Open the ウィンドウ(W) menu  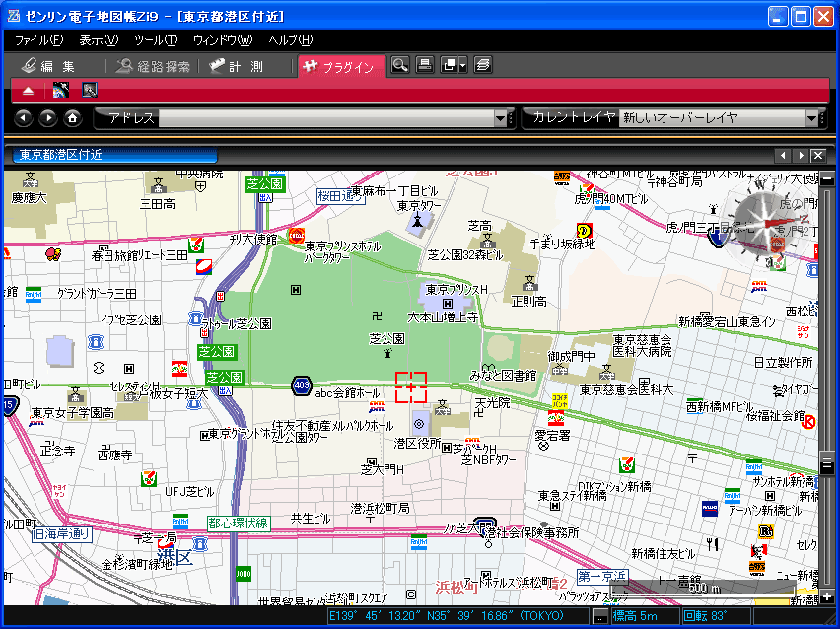pyautogui.click(x=222, y=40)
